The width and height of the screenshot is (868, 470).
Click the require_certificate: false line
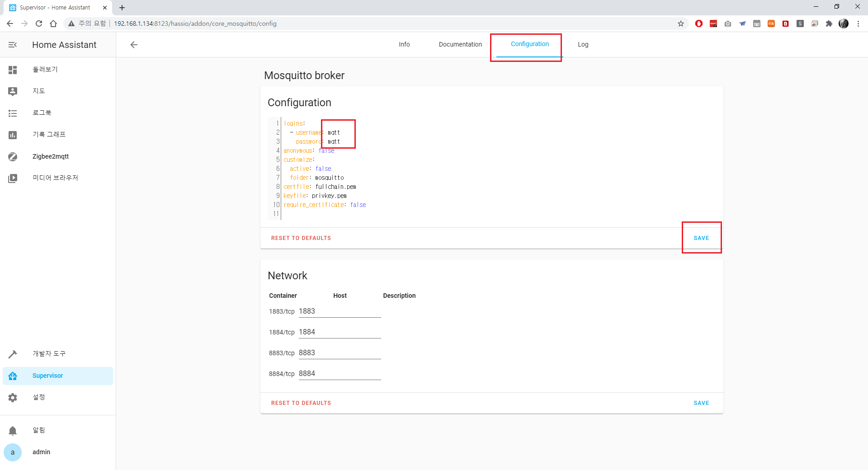pyautogui.click(x=325, y=205)
